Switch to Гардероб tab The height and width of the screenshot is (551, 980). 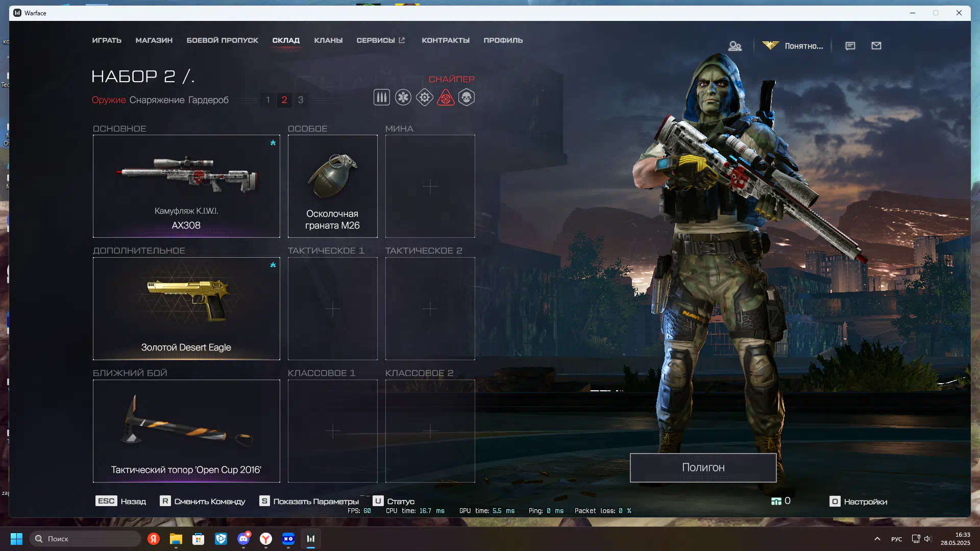pos(208,100)
